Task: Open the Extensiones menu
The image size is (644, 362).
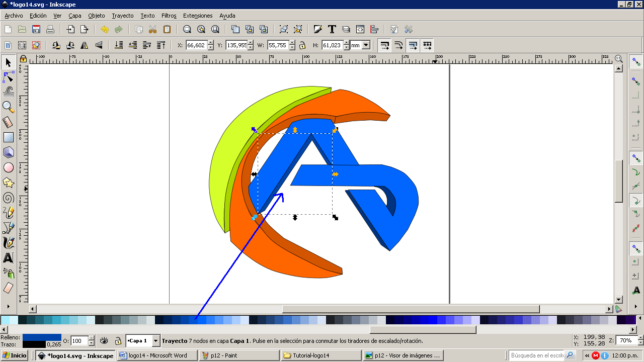Action: pyautogui.click(x=198, y=16)
